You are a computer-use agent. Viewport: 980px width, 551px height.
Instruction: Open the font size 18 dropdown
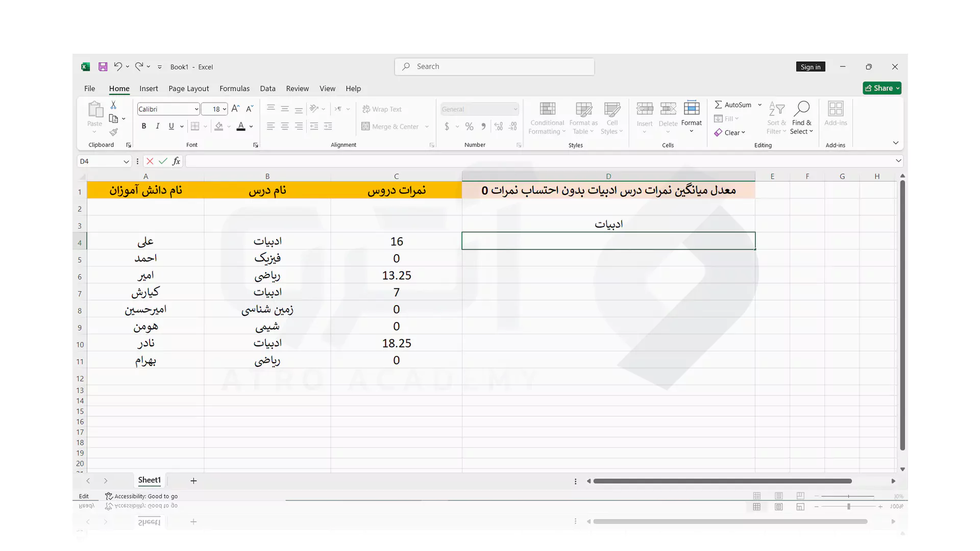click(x=225, y=109)
